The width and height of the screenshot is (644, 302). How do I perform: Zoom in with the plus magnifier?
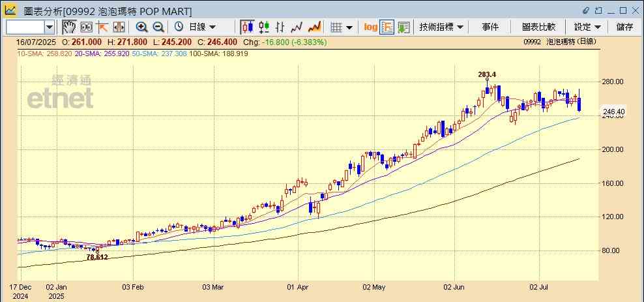141,27
